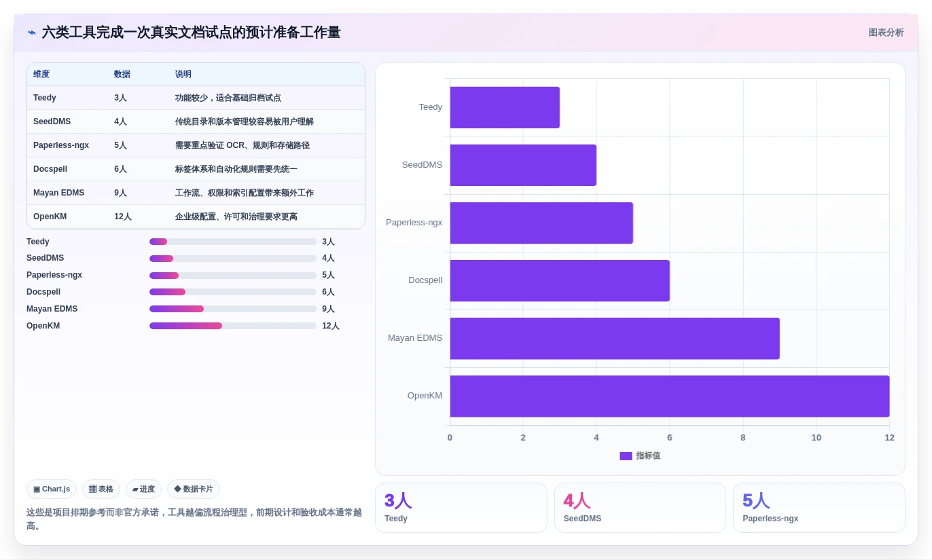
Task: Click the lightning icon beside the title
Action: [x=32, y=33]
